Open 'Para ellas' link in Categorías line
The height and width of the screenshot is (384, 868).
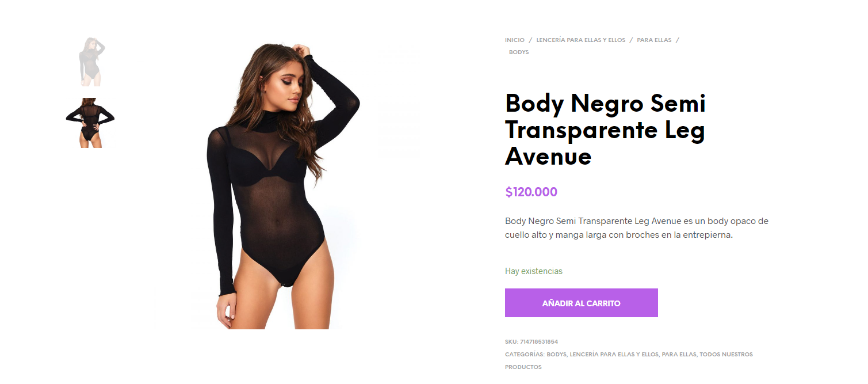click(x=679, y=355)
